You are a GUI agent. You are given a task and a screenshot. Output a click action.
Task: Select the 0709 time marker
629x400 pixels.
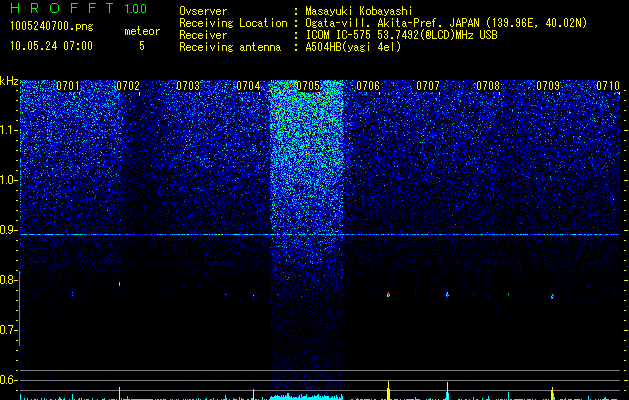pos(548,86)
